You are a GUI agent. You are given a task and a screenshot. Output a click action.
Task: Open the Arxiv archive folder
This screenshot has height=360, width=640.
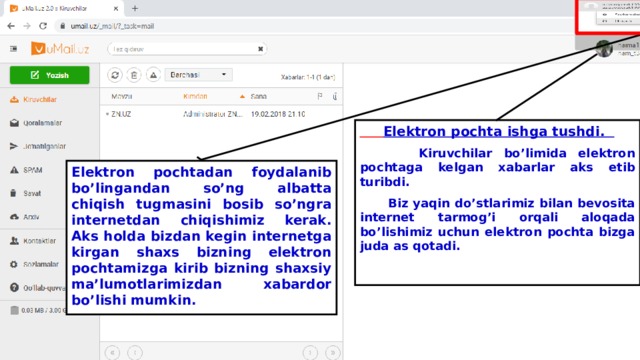(x=31, y=217)
